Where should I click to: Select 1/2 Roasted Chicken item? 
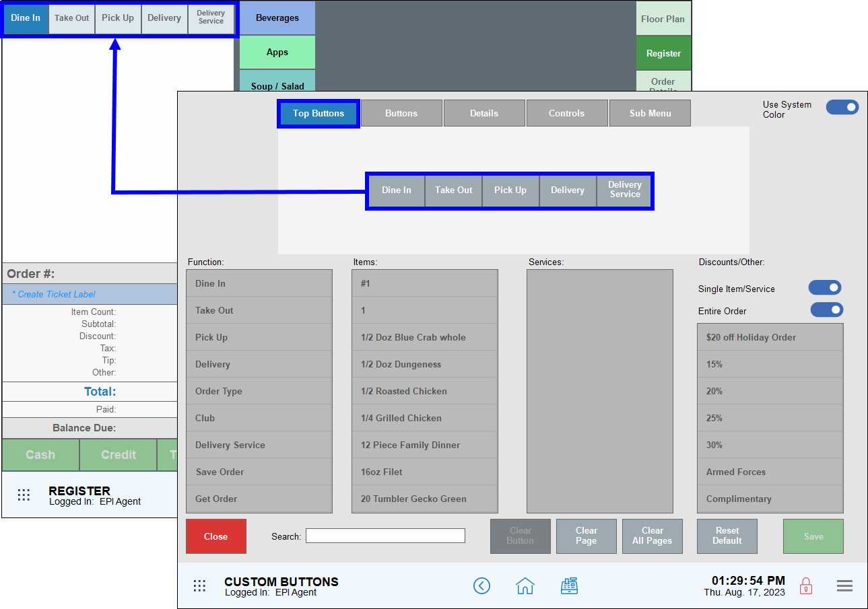425,391
